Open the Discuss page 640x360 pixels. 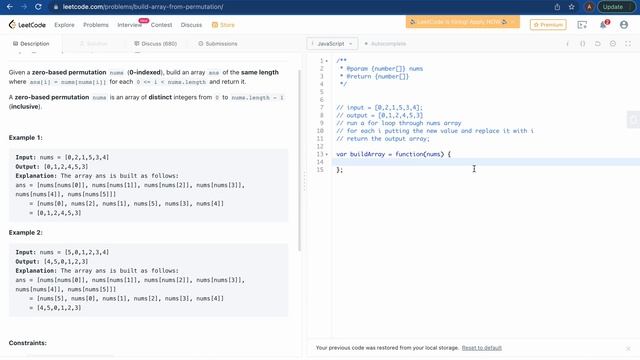(x=191, y=25)
